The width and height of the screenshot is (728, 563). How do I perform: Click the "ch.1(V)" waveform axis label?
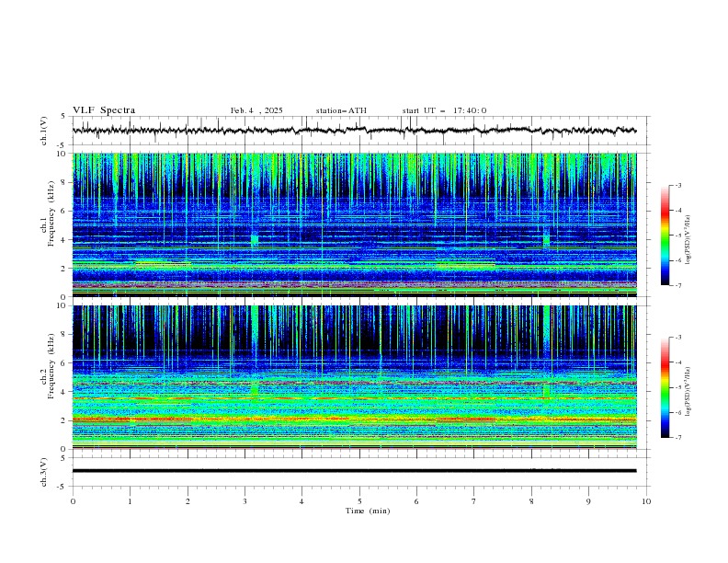44,131
